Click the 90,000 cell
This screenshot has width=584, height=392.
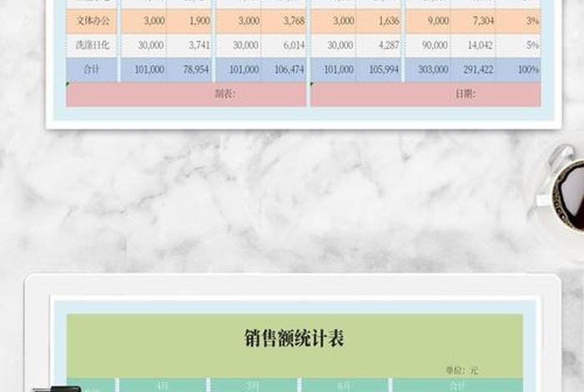pyautogui.click(x=428, y=45)
